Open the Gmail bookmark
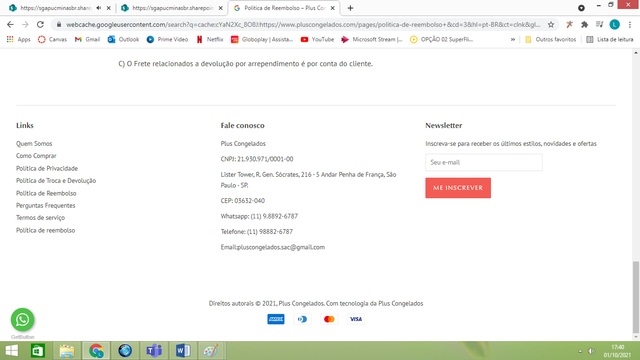This screenshot has height=360, width=640. point(87,40)
